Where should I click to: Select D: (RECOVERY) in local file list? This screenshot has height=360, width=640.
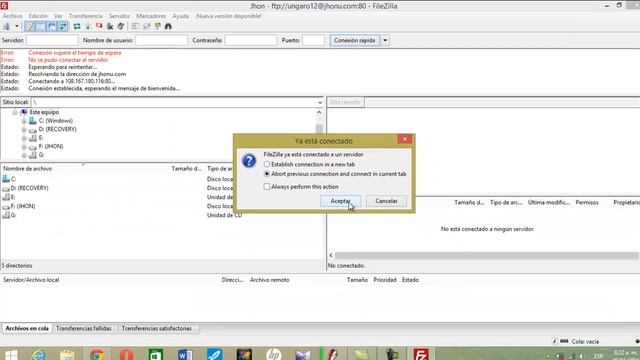(26, 188)
